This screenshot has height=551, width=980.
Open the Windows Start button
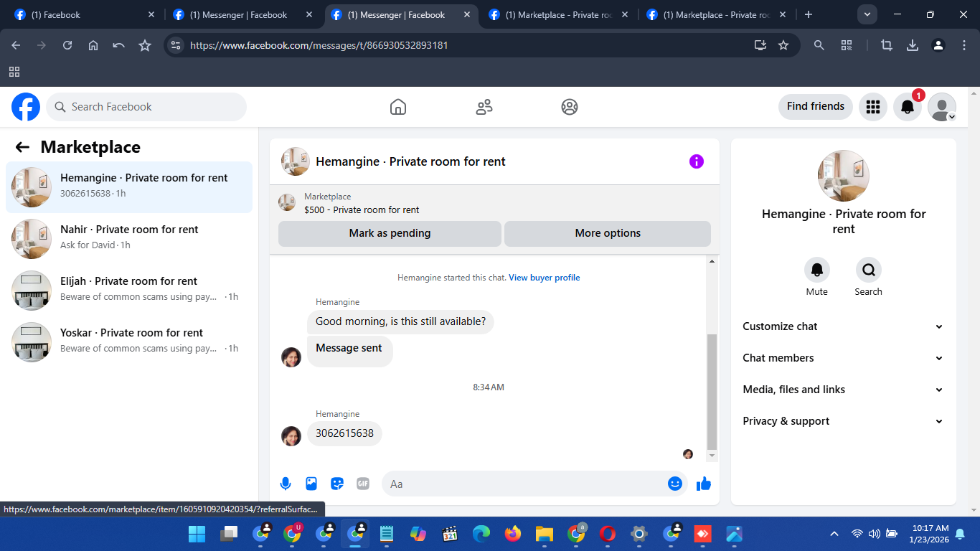(197, 534)
